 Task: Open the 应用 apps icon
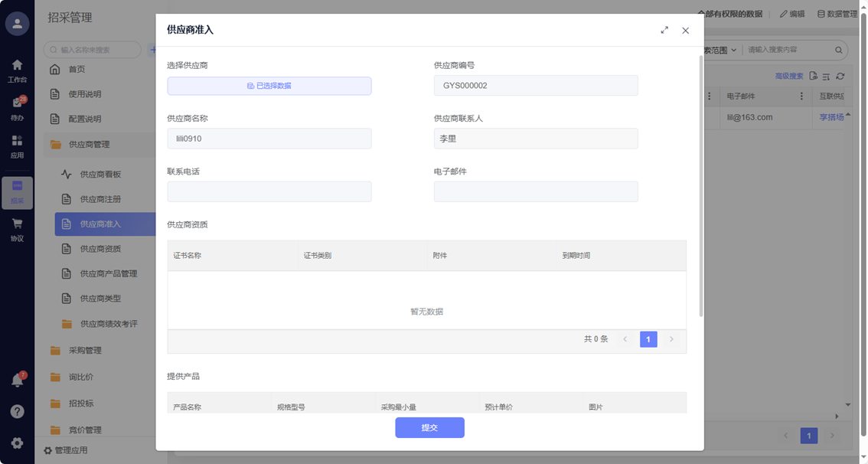coord(17,145)
